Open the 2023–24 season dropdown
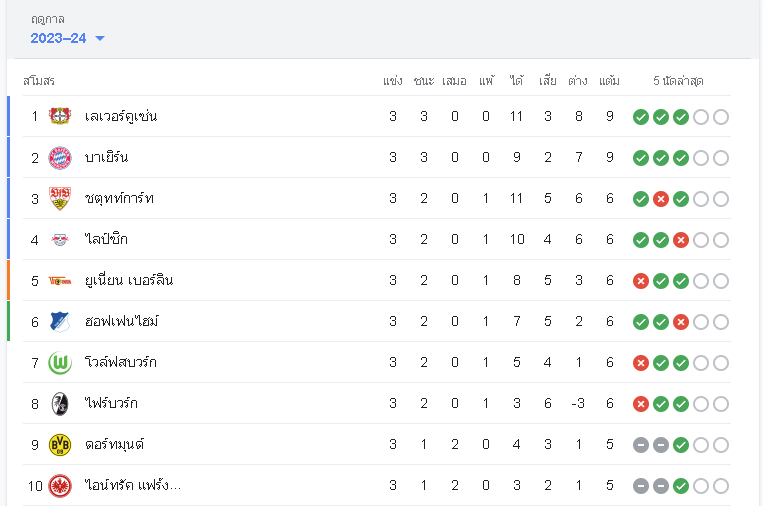The image size is (763, 506). 67,38
